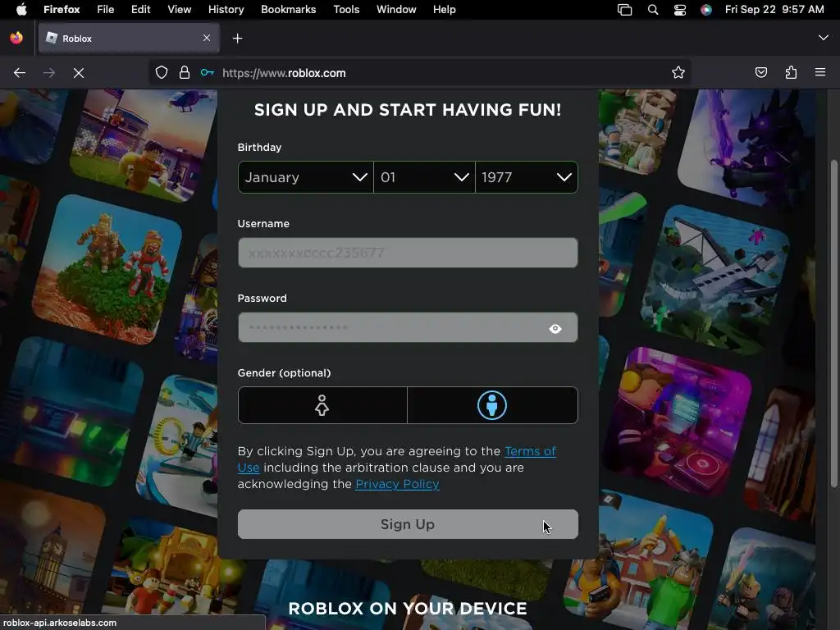Click the date and time in menu bar
This screenshot has width=840, height=630.
coord(774,9)
